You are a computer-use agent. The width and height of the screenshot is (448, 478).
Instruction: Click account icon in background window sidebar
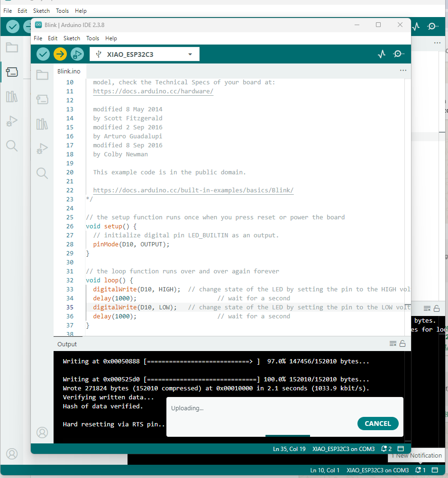coord(12,454)
